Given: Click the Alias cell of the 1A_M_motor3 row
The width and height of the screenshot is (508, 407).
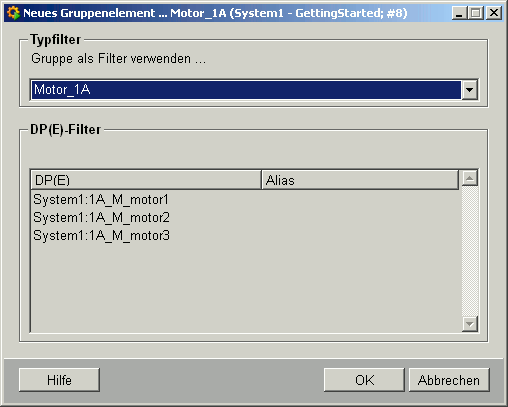Looking at the screenshot, I should click(360, 236).
